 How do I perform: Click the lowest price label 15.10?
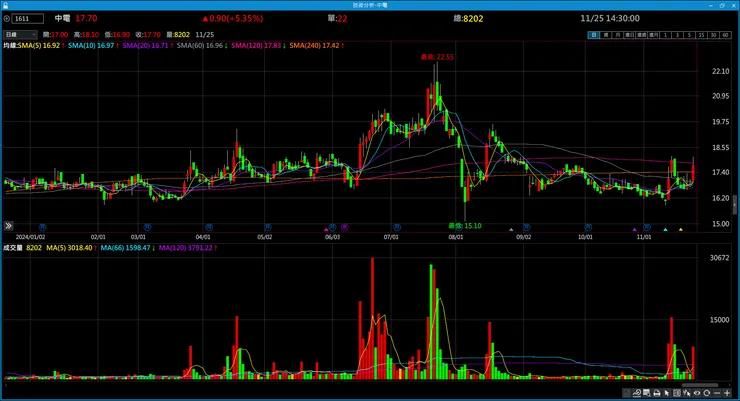(465, 226)
